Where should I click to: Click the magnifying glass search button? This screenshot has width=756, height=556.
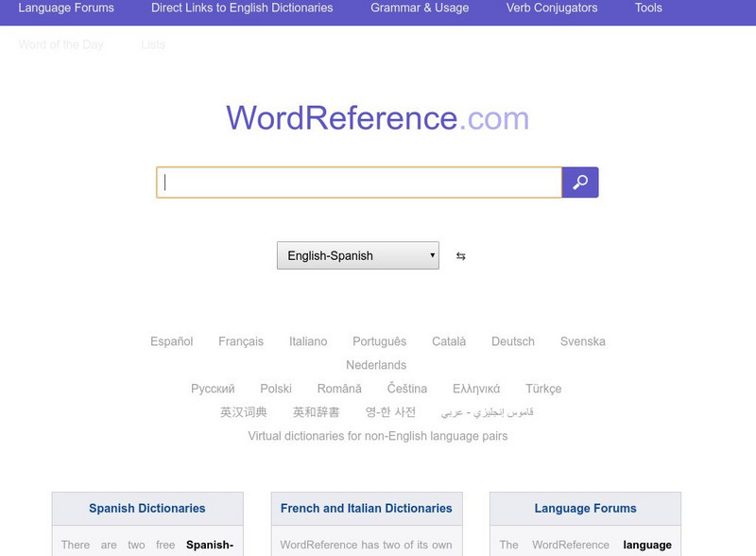tap(580, 182)
